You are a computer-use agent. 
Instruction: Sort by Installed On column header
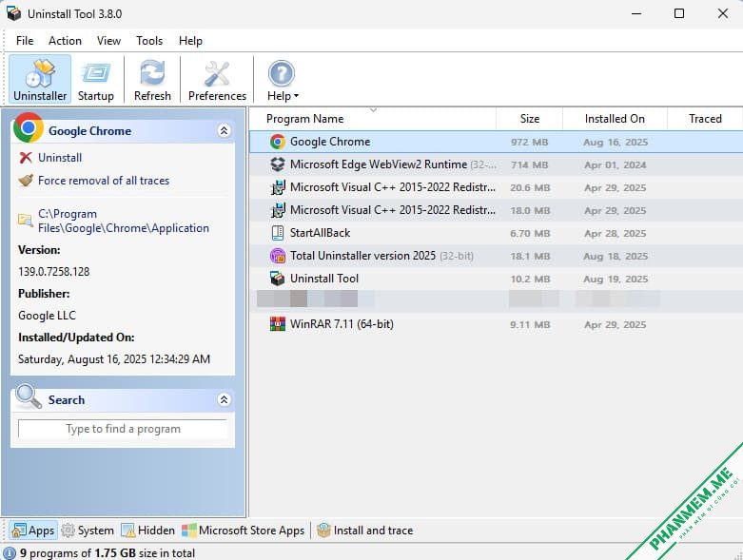(615, 119)
